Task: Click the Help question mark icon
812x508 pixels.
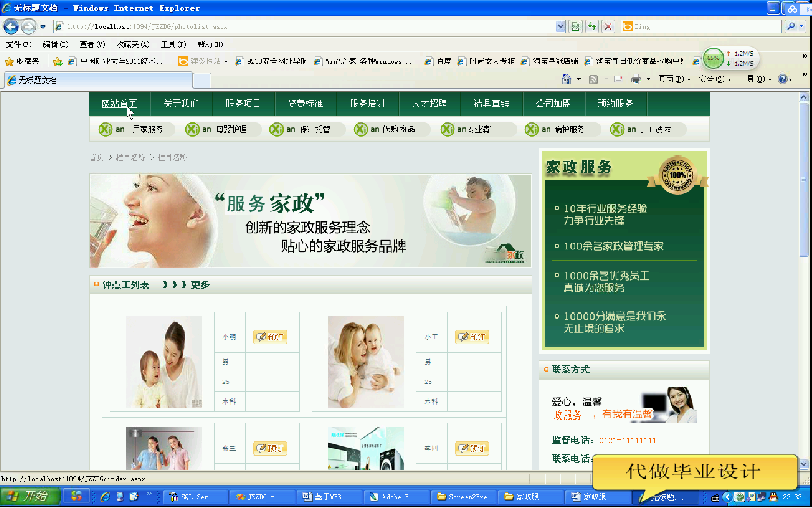Action: [783, 79]
